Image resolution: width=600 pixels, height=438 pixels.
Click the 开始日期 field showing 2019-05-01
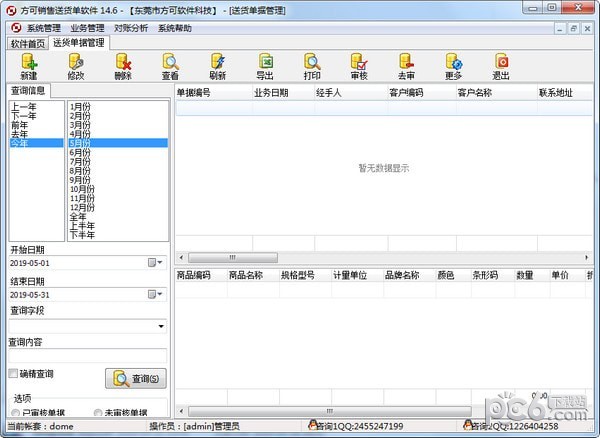[x=88, y=263]
